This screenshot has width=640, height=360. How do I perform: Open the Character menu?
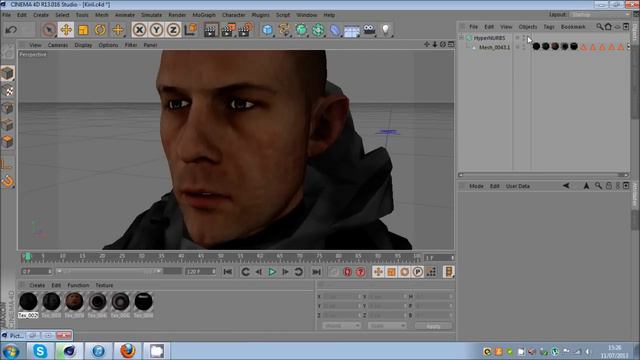(234, 15)
